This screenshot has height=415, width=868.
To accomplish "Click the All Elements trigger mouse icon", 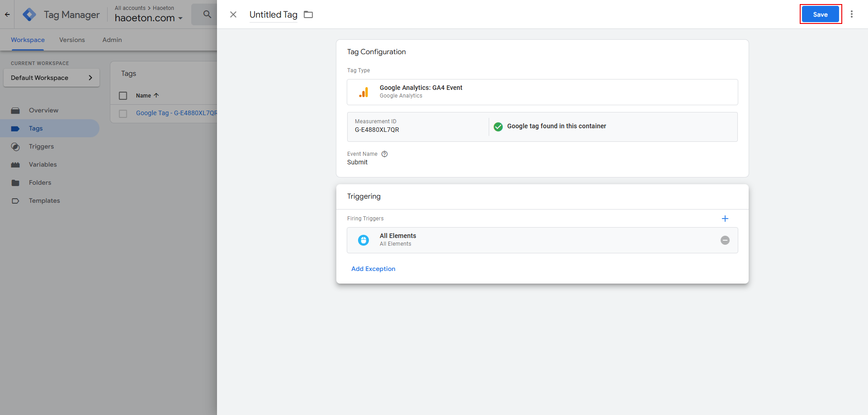I will [x=363, y=240].
